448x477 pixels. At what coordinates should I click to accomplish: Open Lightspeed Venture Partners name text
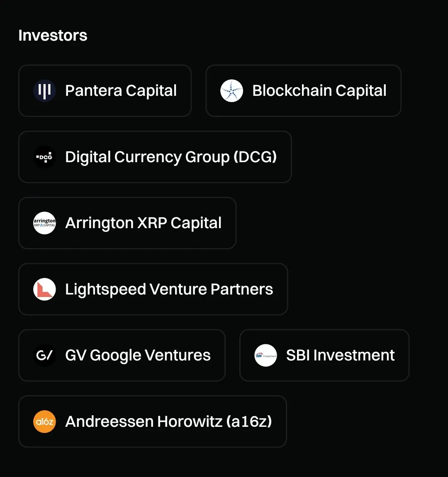[x=169, y=289]
